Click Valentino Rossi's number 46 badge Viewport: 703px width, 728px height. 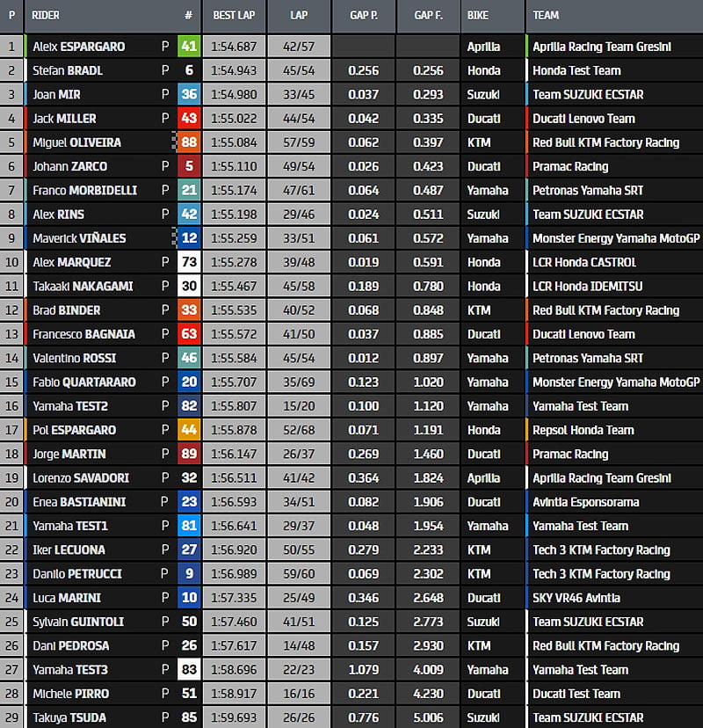(x=189, y=358)
